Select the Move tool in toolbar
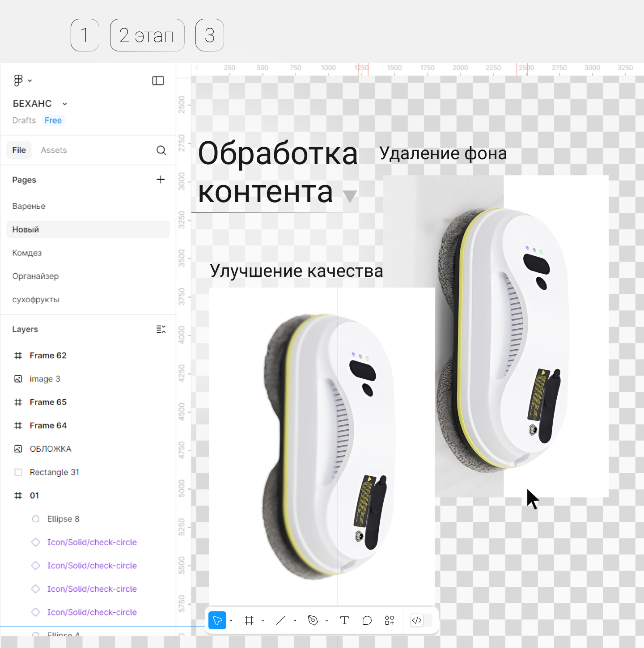Viewport: 644px width, 648px height. coord(217,620)
